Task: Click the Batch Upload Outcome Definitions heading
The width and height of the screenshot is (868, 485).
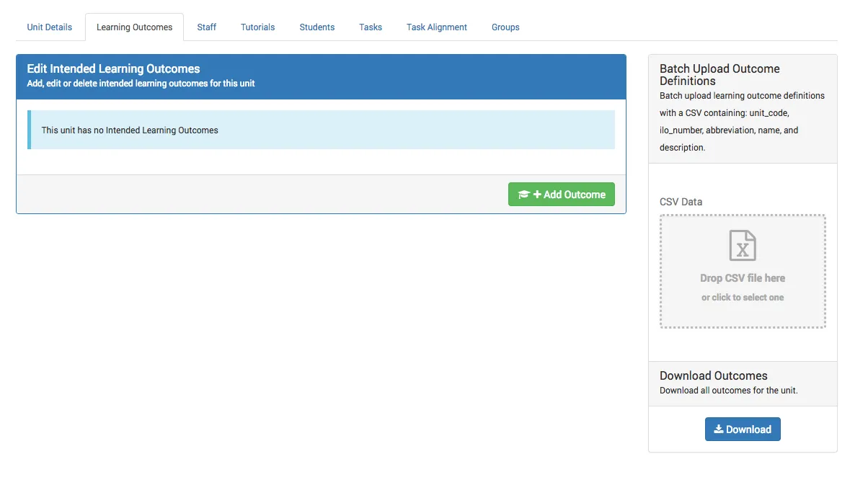Action: tap(719, 74)
